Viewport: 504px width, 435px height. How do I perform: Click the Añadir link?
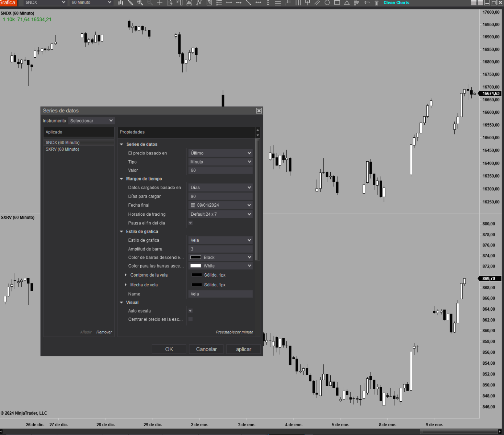point(86,332)
